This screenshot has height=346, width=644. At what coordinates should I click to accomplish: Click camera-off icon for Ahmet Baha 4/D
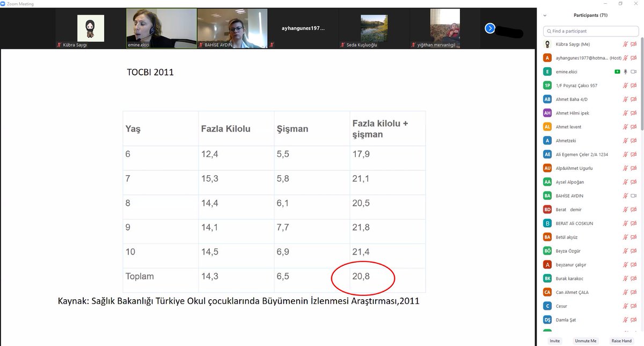pos(634,99)
